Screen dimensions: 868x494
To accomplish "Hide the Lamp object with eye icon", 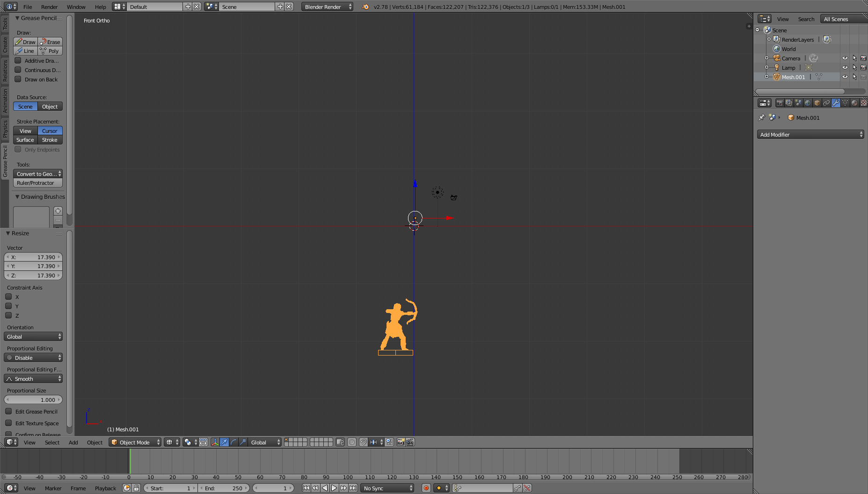I will [845, 67].
